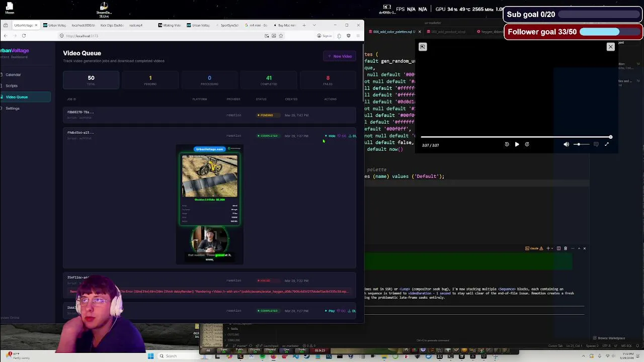644x362 pixels.
Task: Split the terminal panel
Action: tap(558, 248)
